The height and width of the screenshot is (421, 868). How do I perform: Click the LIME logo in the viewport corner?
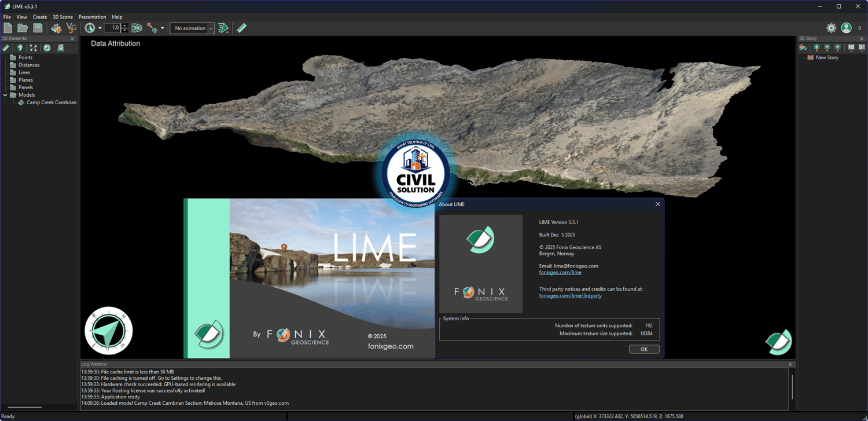(779, 342)
